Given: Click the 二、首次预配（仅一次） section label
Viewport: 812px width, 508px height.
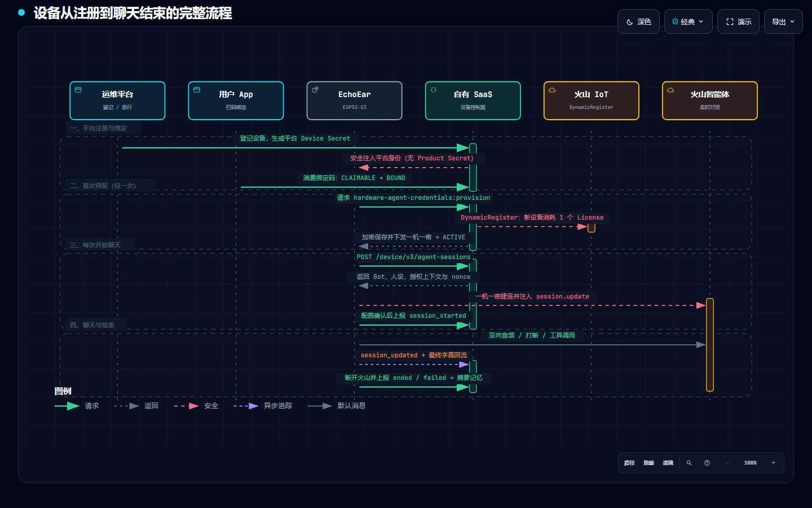Looking at the screenshot, I should (103, 186).
